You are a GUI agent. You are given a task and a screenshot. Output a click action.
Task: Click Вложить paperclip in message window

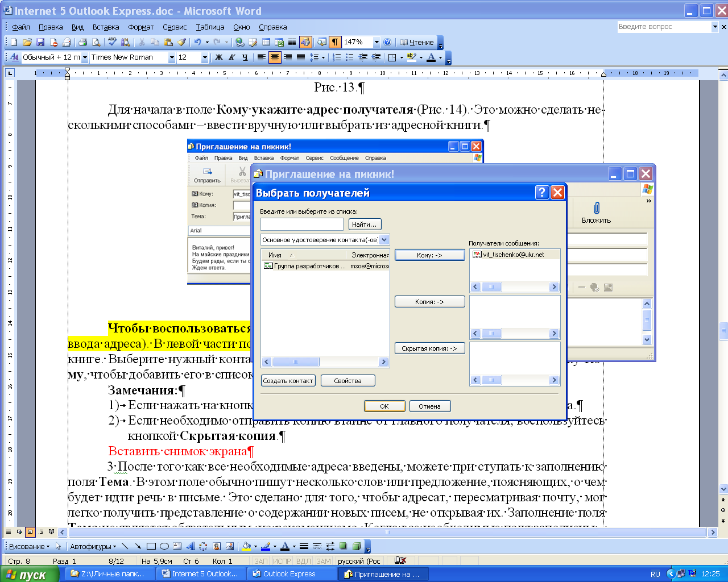pos(596,213)
